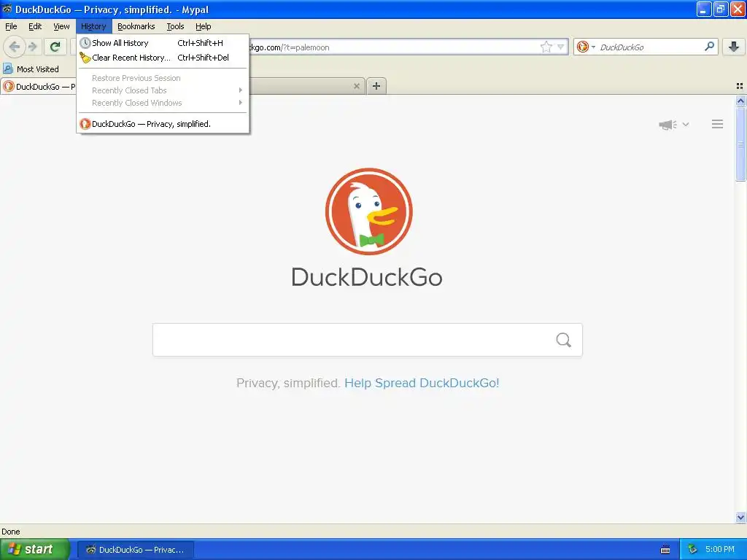
Task: Click the Forward navigation arrow
Action: tap(32, 47)
